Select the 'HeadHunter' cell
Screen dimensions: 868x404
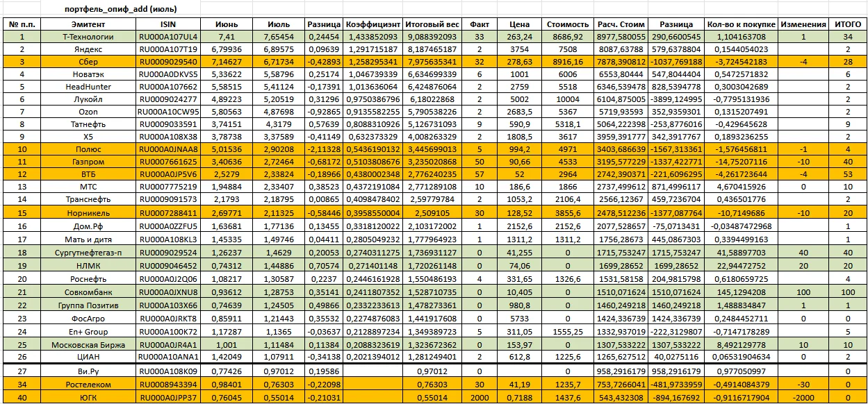click(88, 87)
